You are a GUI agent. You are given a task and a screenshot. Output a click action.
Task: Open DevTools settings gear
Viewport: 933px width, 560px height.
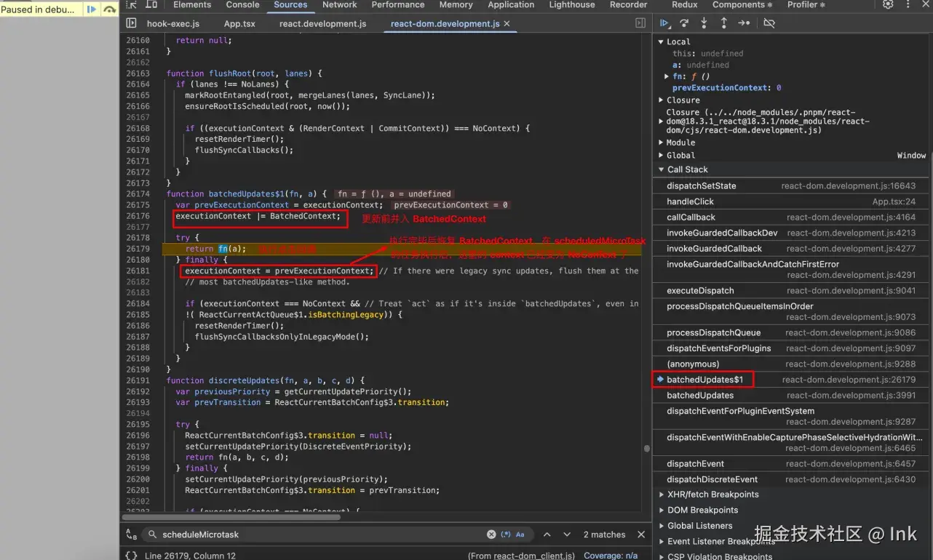(888, 4)
